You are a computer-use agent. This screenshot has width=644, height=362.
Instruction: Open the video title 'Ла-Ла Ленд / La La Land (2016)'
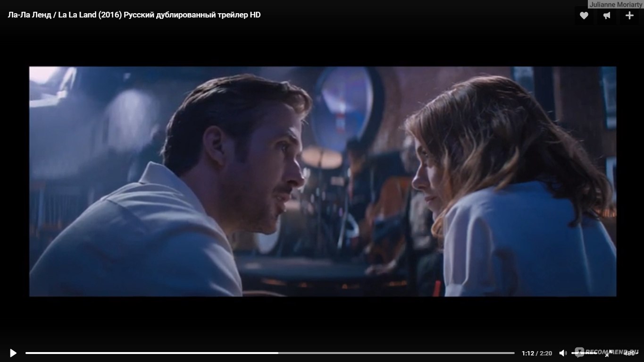134,15
